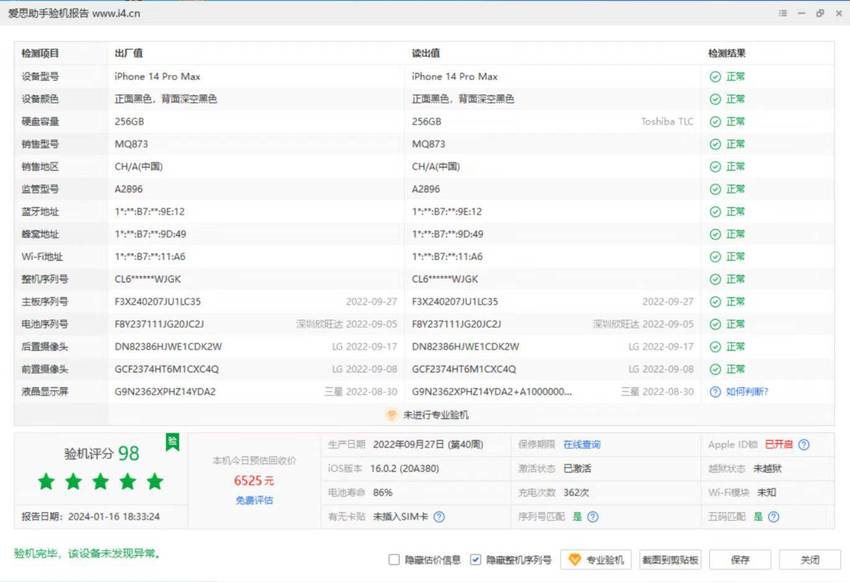Restore the window using title bar button
850x582 pixels.
point(820,13)
